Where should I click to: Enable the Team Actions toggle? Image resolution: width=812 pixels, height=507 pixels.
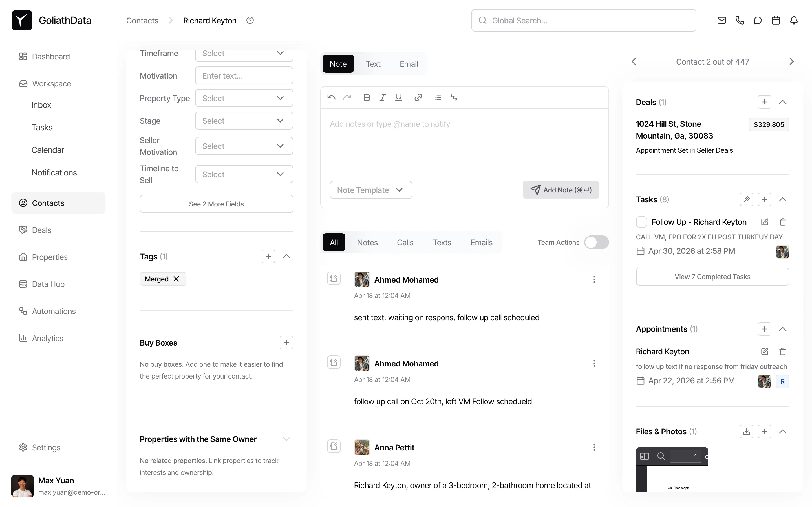click(x=596, y=243)
